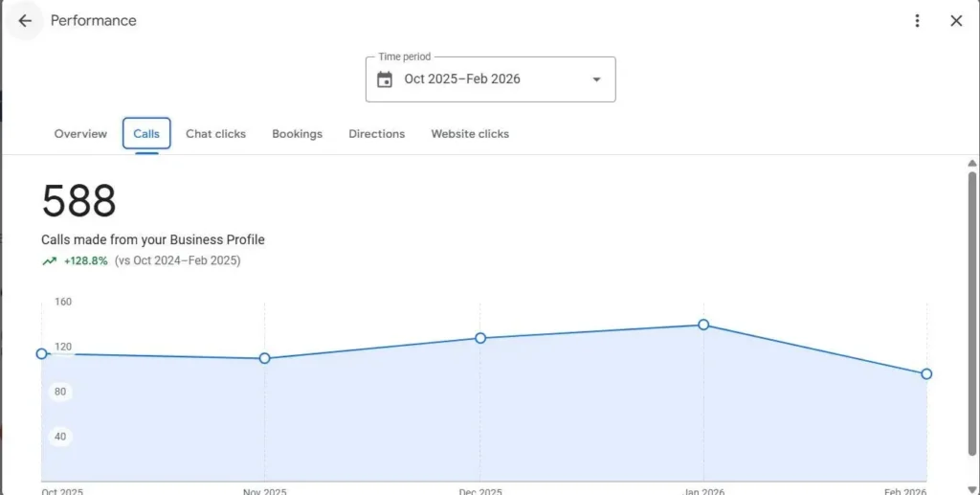980x495 pixels.
Task: Click the scrollbar up arrow
Action: 972,163
